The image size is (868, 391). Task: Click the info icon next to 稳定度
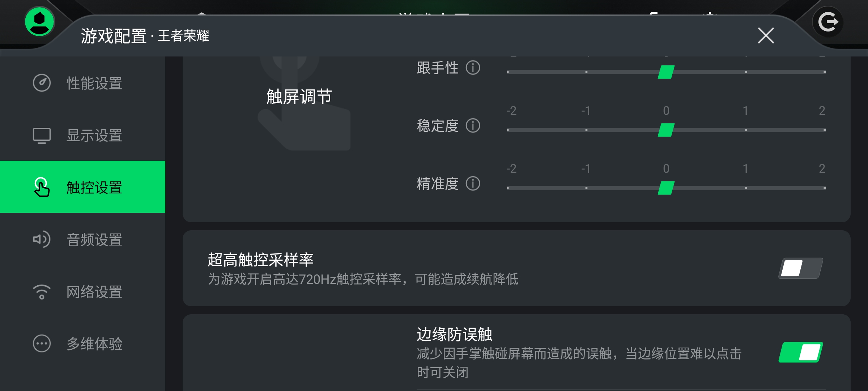[x=473, y=126]
